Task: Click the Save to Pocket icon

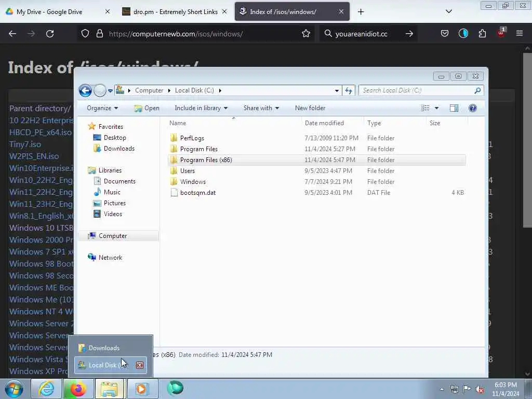Action: 445,34
